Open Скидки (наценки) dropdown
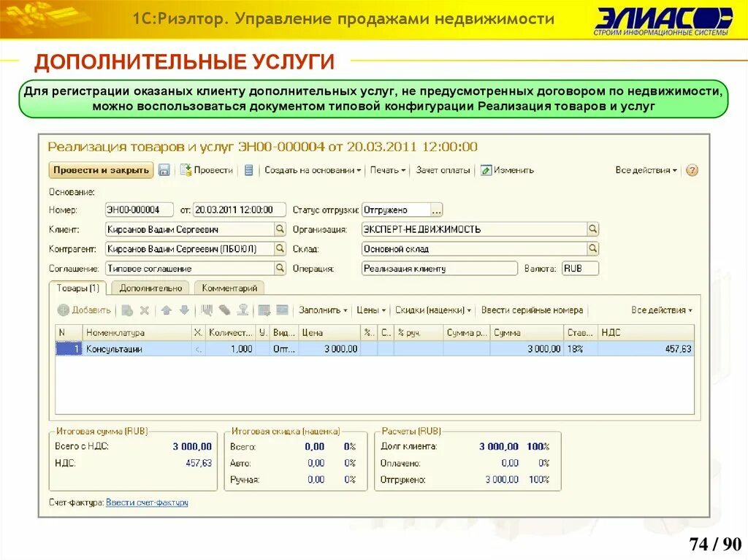 [x=432, y=310]
